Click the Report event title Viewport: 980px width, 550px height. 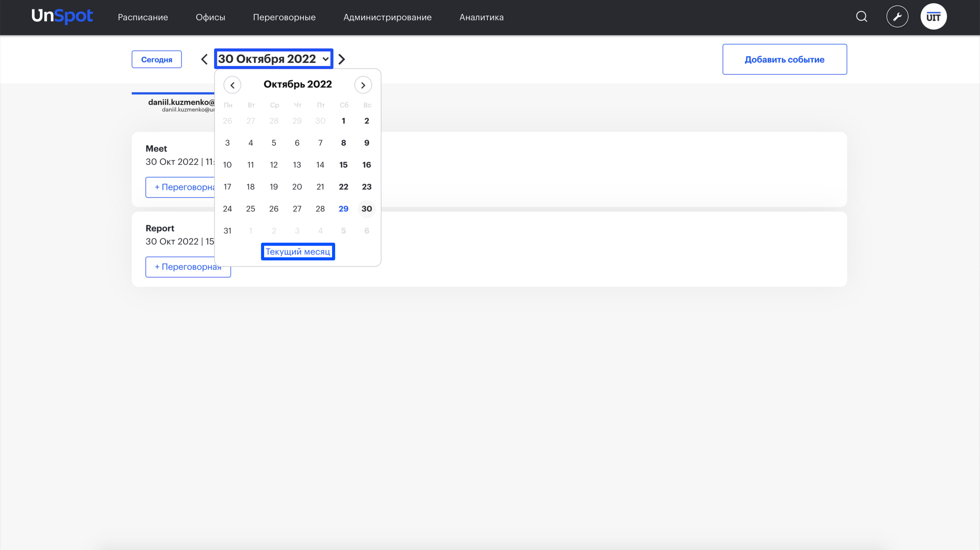coord(160,228)
